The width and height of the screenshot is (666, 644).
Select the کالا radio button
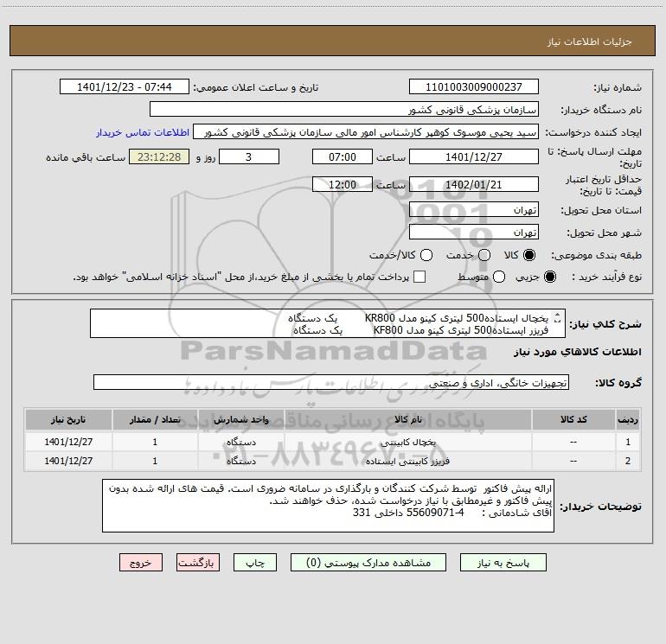point(529,255)
